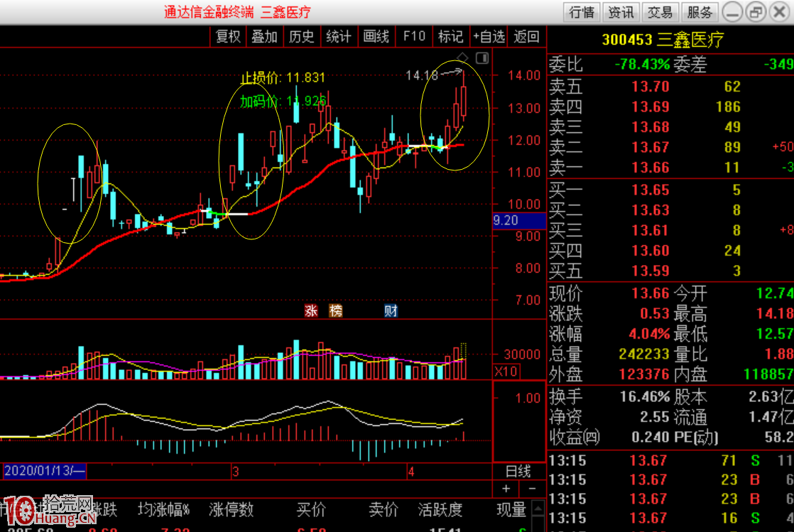Screen dimensions: 794x532
Task: Click the 卖四 13.69 order row
Action: coord(670,107)
